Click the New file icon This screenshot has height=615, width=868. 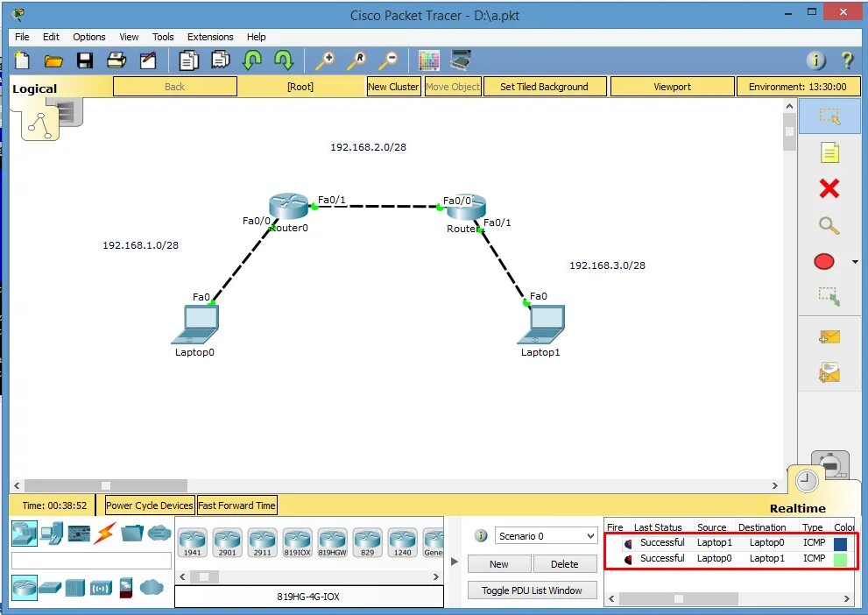[x=22, y=61]
